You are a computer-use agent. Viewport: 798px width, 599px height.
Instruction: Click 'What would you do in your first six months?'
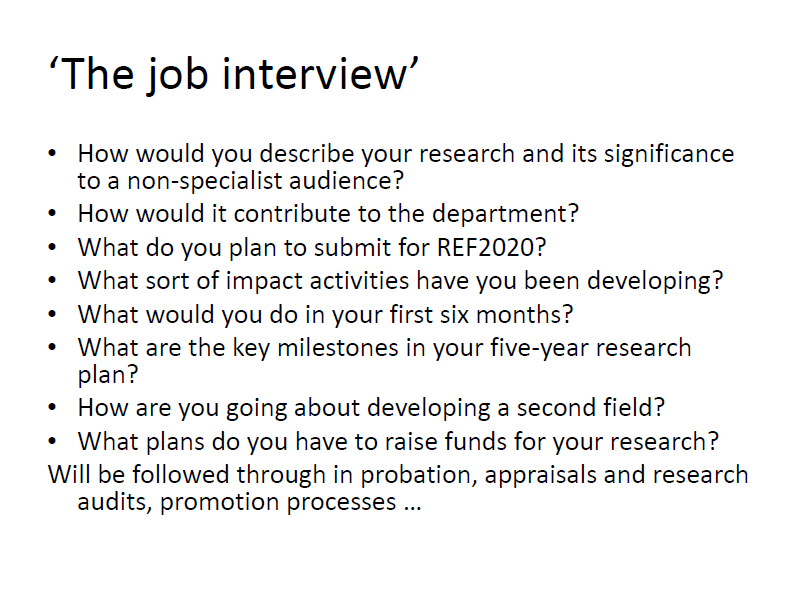(325, 315)
